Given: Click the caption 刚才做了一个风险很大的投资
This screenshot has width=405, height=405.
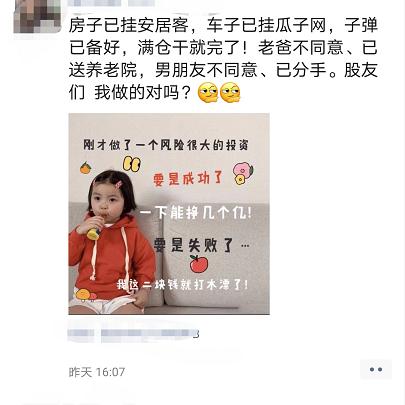Looking at the screenshot, I should point(166,145).
